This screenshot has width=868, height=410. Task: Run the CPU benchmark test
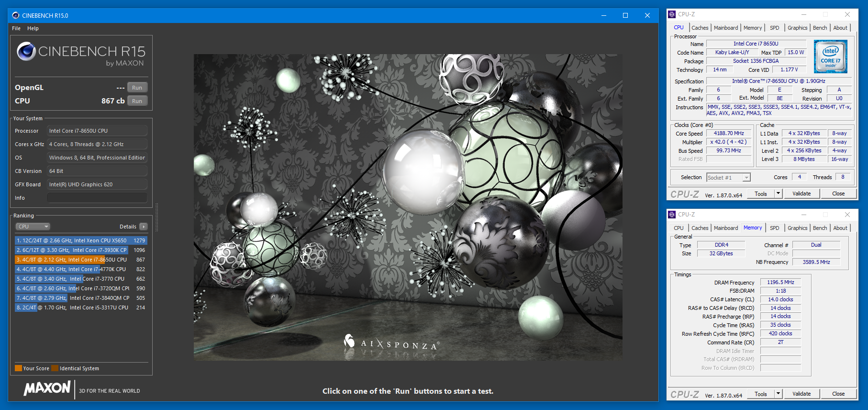(137, 101)
